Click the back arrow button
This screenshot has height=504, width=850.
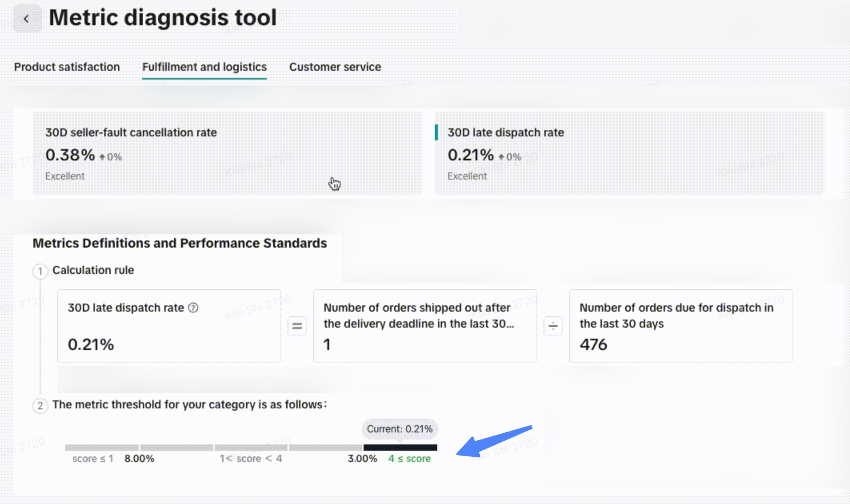tap(27, 19)
